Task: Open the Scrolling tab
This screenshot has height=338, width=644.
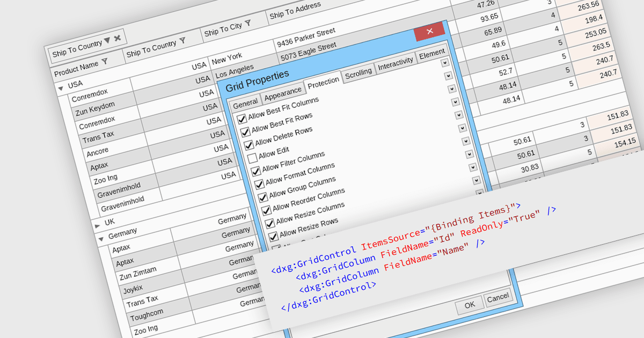Action: 358,73
